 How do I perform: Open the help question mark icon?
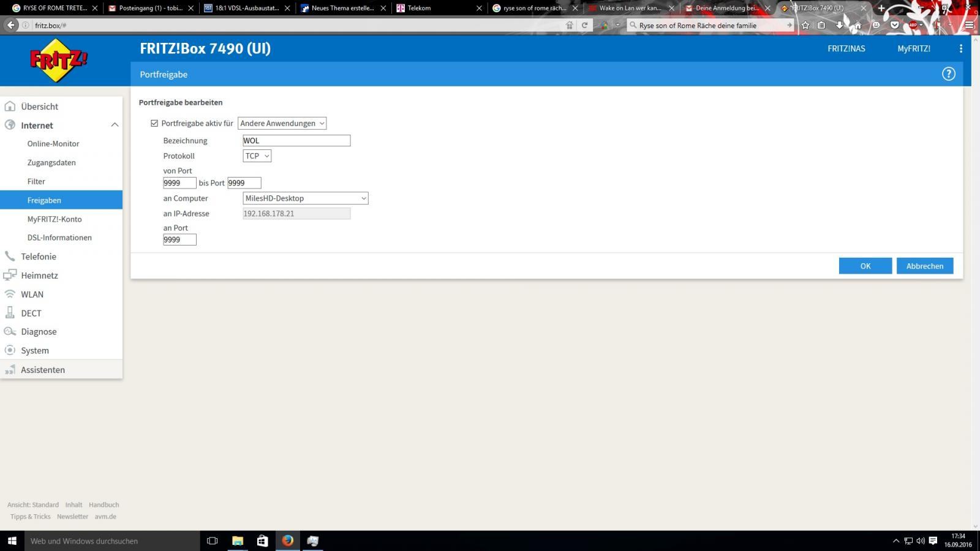pos(948,74)
